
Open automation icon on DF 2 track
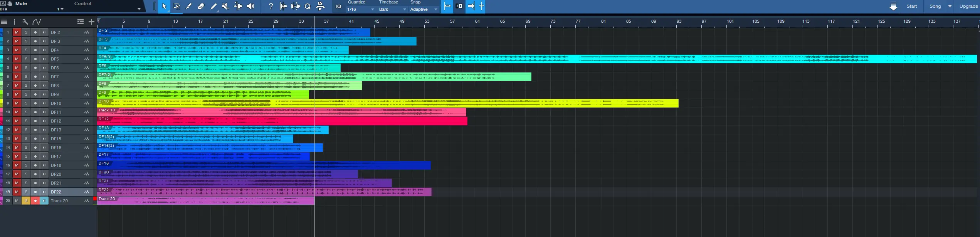coord(87,32)
